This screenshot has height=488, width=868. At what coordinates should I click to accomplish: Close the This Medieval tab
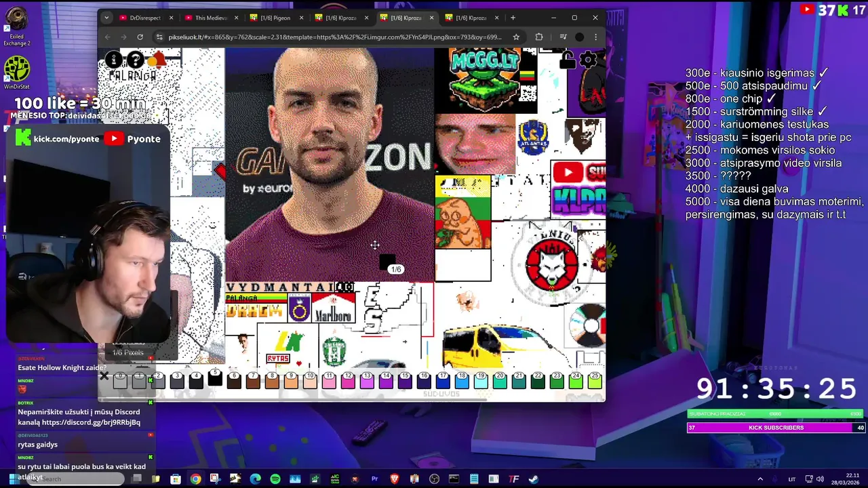(236, 18)
